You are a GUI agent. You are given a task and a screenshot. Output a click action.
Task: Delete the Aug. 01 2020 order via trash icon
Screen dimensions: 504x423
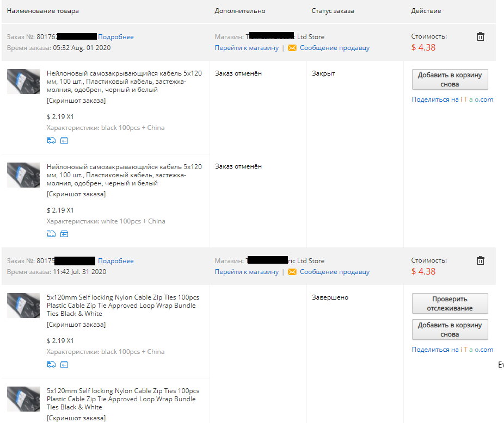click(480, 36)
